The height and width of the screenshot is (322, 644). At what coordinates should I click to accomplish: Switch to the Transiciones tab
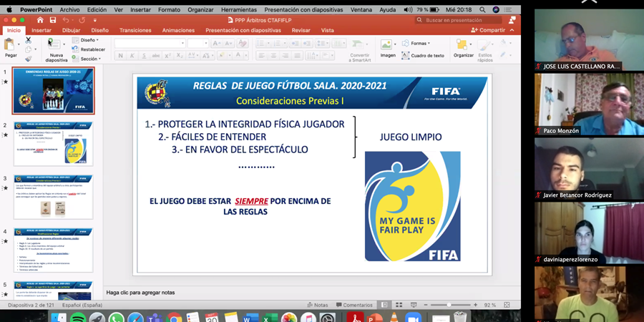(135, 30)
